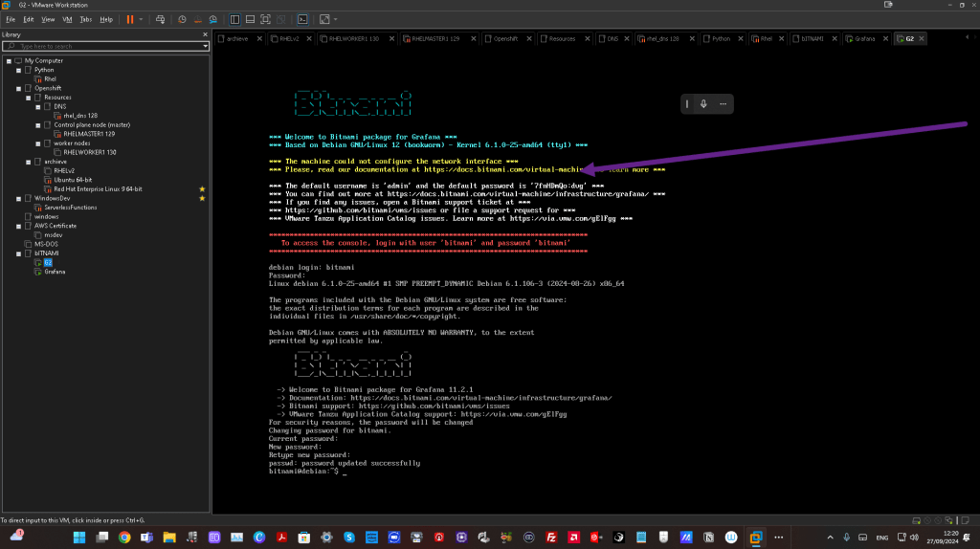The image size is (980, 549).
Task: Select rhel_dns 128 in the library tree
Action: pos(80,116)
